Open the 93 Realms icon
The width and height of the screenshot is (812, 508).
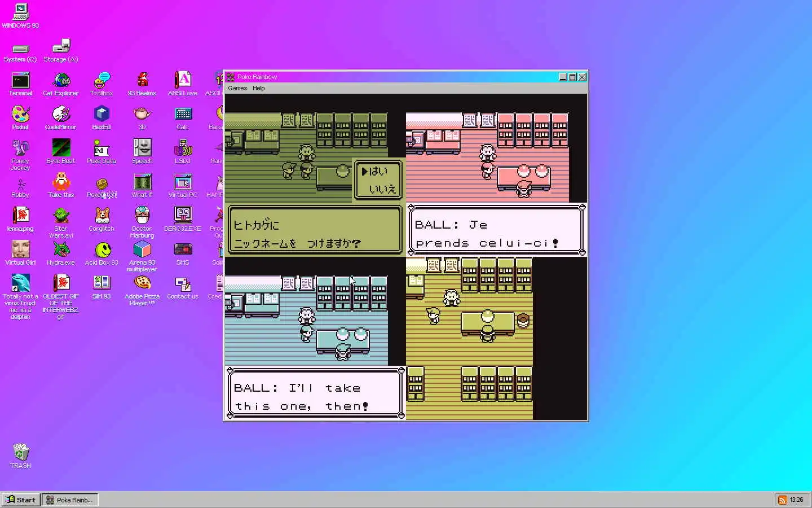coord(142,85)
